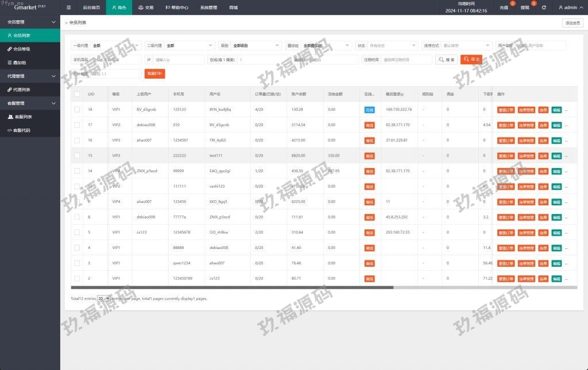Screen dimensions: 588x370
Task: Click the search 搜索 magnifier button
Action: pyautogui.click(x=446, y=60)
